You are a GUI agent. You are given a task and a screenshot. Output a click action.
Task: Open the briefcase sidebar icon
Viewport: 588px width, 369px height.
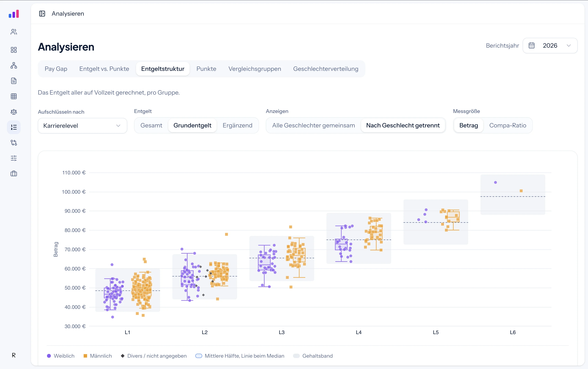14,173
